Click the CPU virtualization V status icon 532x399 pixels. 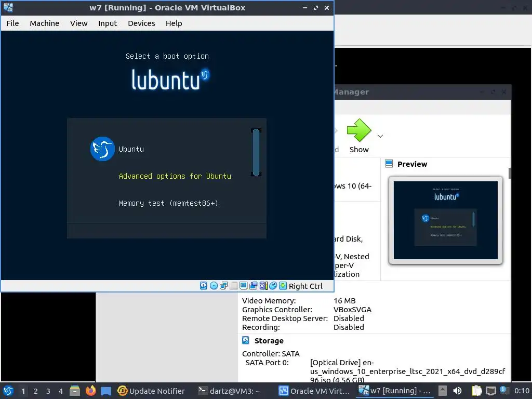(263, 286)
